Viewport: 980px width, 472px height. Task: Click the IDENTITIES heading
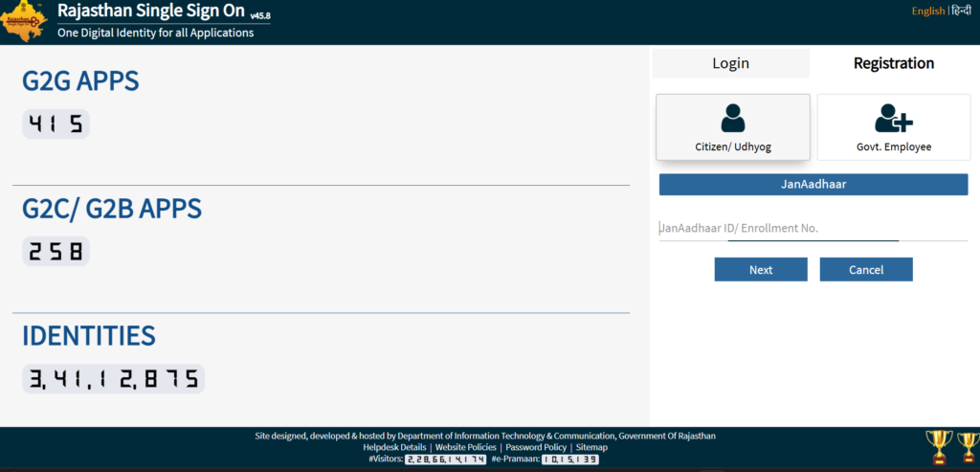pos(89,336)
